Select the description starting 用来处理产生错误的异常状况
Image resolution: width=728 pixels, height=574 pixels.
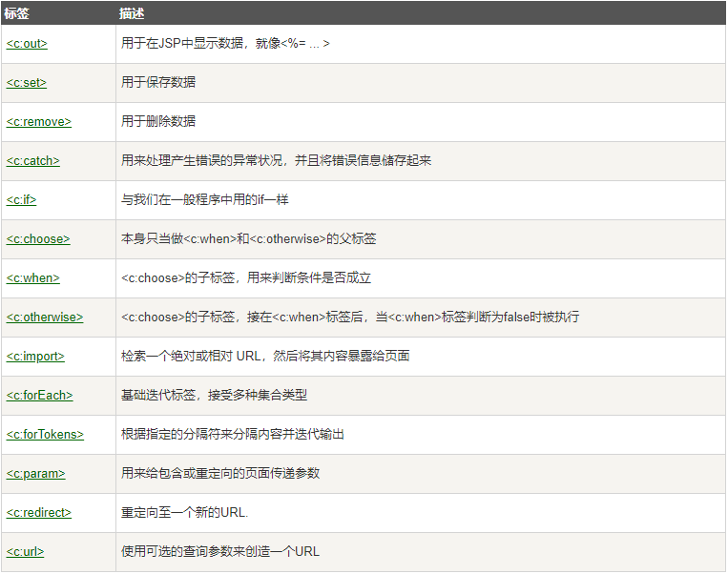277,160
